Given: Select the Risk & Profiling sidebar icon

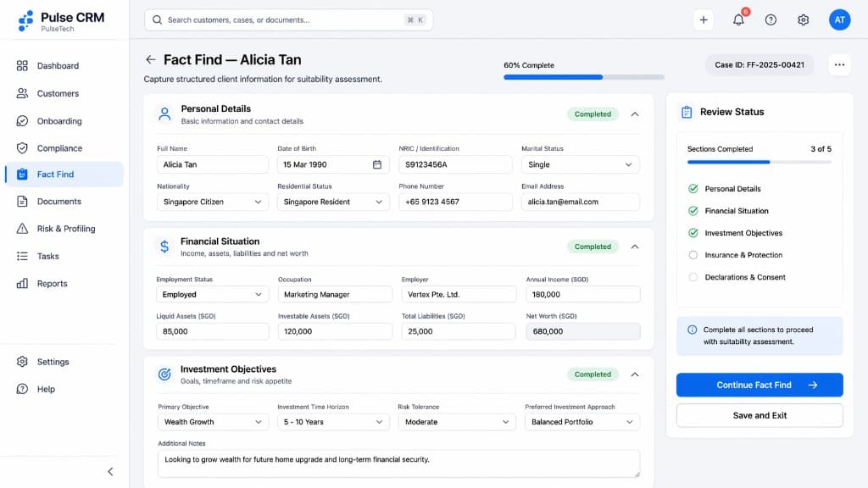Looking at the screenshot, I should click(x=23, y=228).
